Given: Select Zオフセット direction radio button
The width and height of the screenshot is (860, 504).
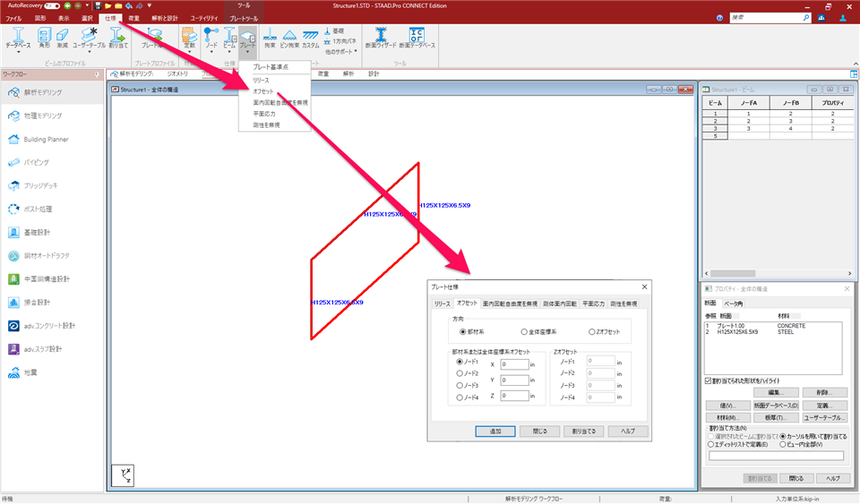Looking at the screenshot, I should point(591,332).
